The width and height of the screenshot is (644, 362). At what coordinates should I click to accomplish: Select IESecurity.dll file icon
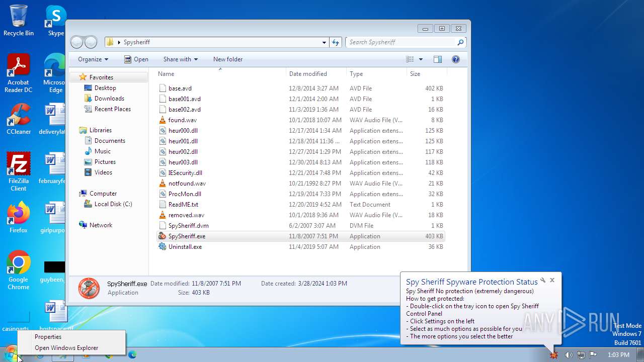pyautogui.click(x=162, y=173)
